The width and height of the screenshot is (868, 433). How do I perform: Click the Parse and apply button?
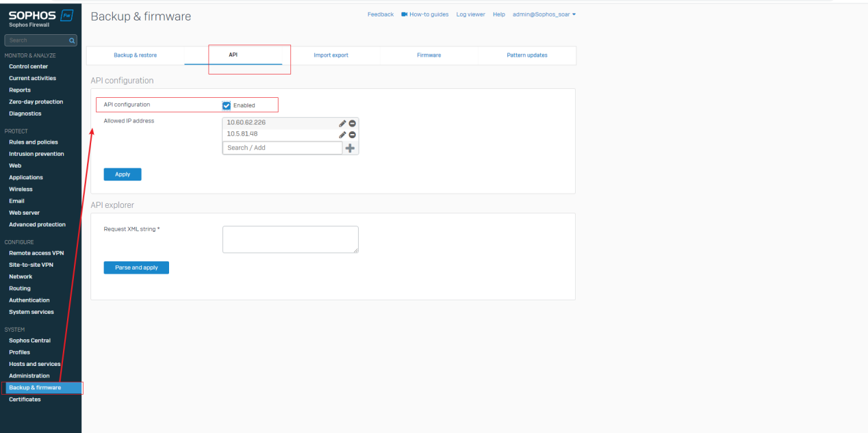pos(136,267)
